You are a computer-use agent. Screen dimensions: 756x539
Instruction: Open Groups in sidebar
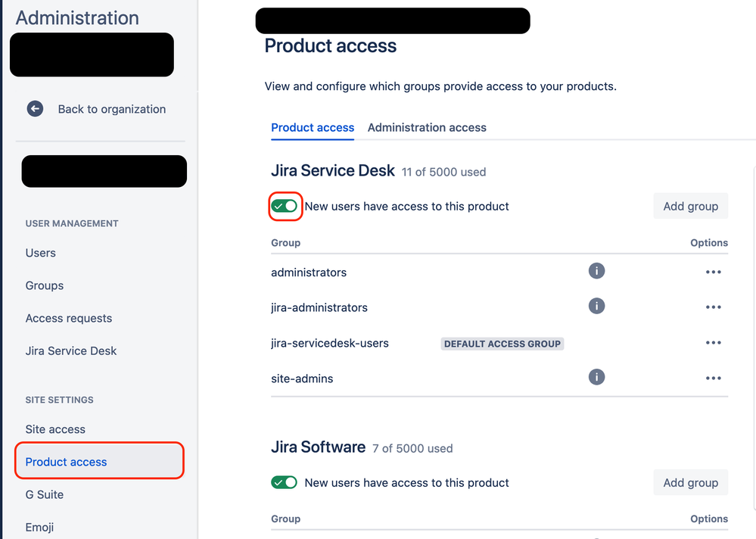click(x=45, y=285)
